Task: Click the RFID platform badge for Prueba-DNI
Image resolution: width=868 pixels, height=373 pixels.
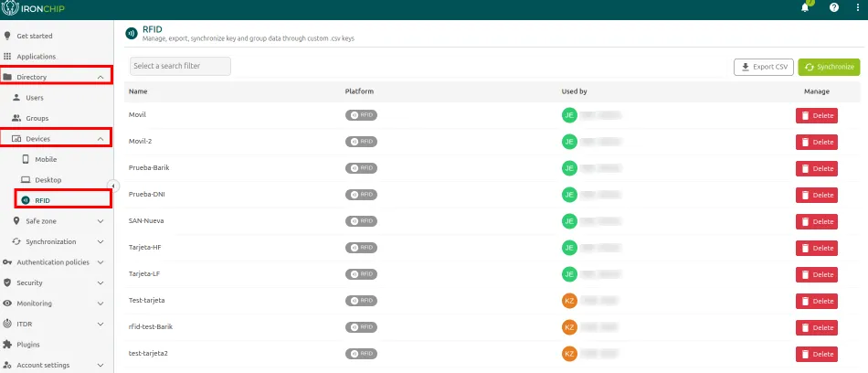Action: point(361,195)
